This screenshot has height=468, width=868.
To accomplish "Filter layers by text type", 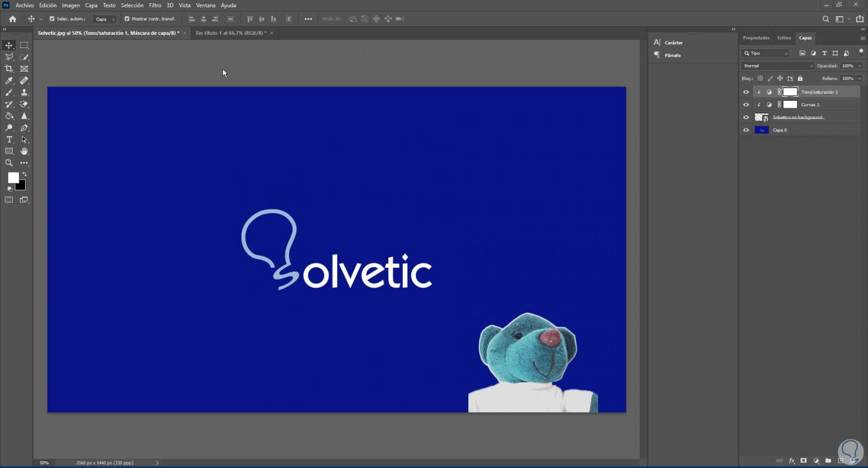I will (x=824, y=53).
